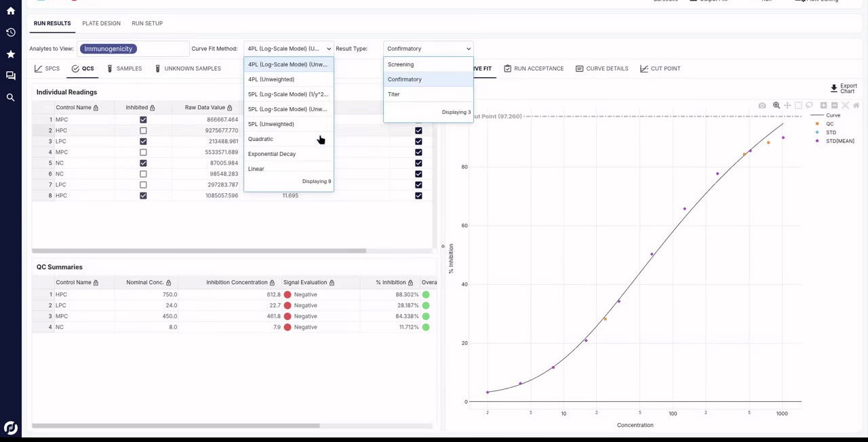Screen dimensions: 868x442
Task: Uncheck Inhibited for row 5 NC
Action: (x=143, y=163)
